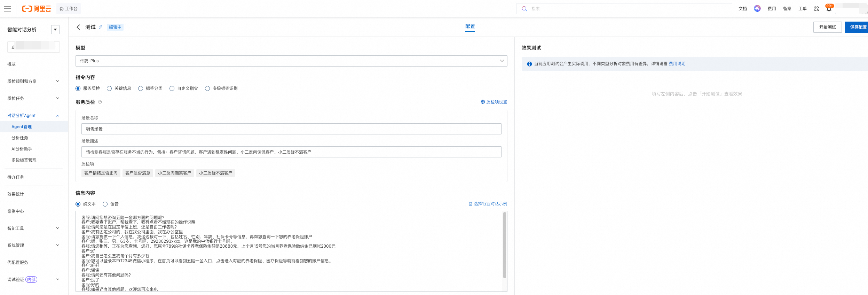The image size is (868, 295).
Task: Open the hamburger navigation menu
Action: 8,9
